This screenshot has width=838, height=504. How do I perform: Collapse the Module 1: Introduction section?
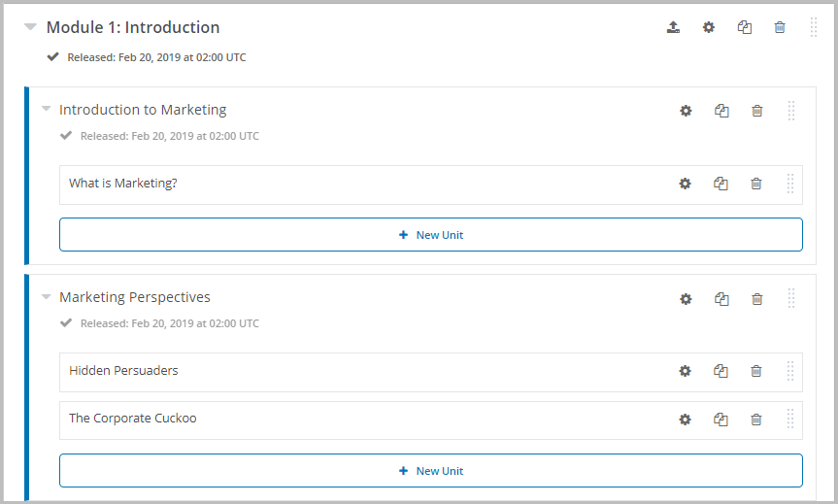point(30,27)
